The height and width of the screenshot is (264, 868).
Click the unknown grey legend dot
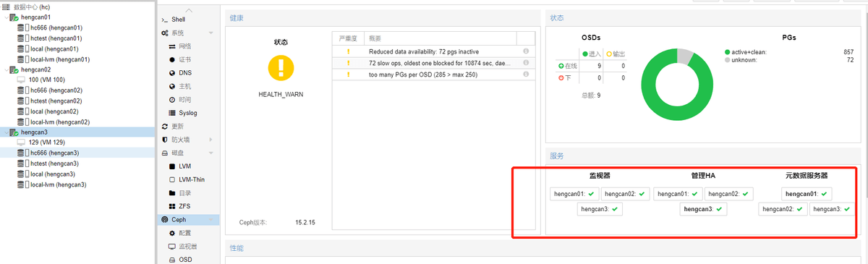[x=727, y=60]
